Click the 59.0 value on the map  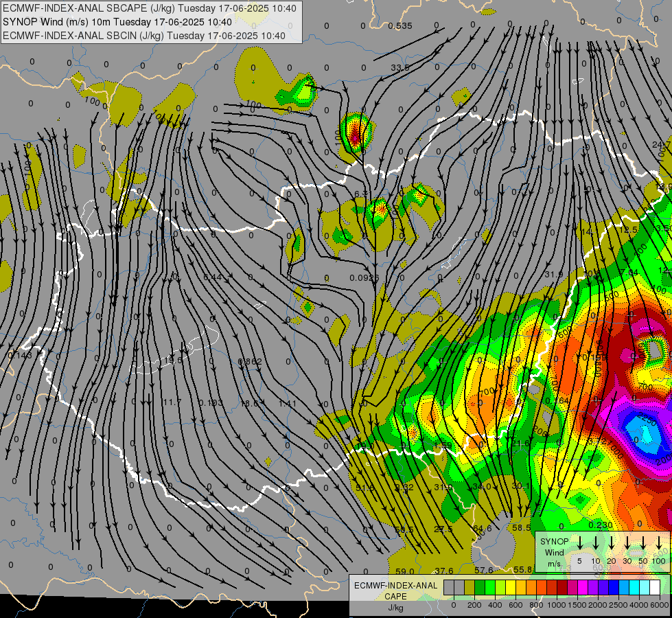point(404,571)
